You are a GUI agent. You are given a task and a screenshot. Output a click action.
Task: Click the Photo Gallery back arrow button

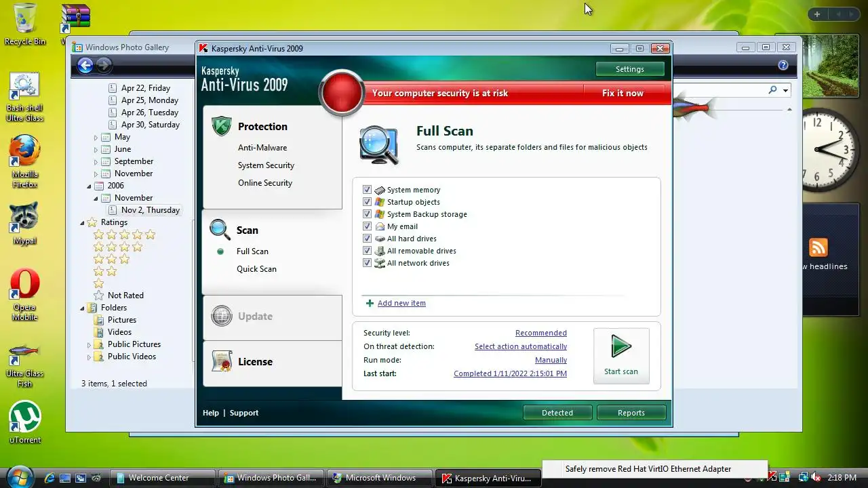pyautogui.click(x=85, y=65)
